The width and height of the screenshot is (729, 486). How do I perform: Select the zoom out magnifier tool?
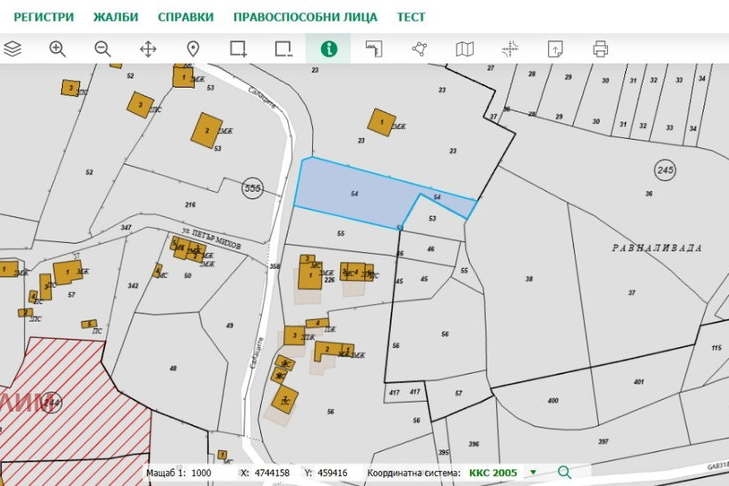(102, 48)
